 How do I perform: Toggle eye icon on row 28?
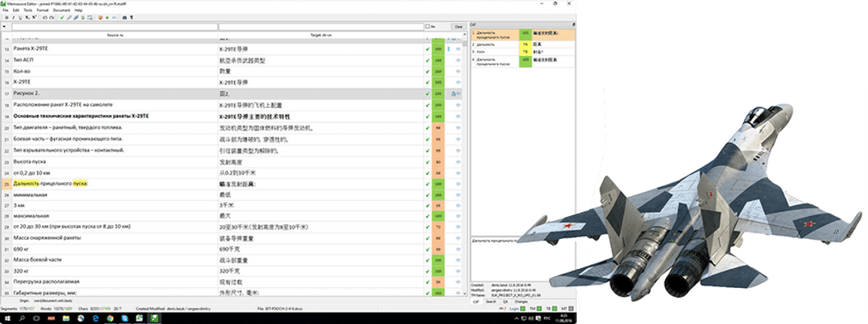pos(458,215)
